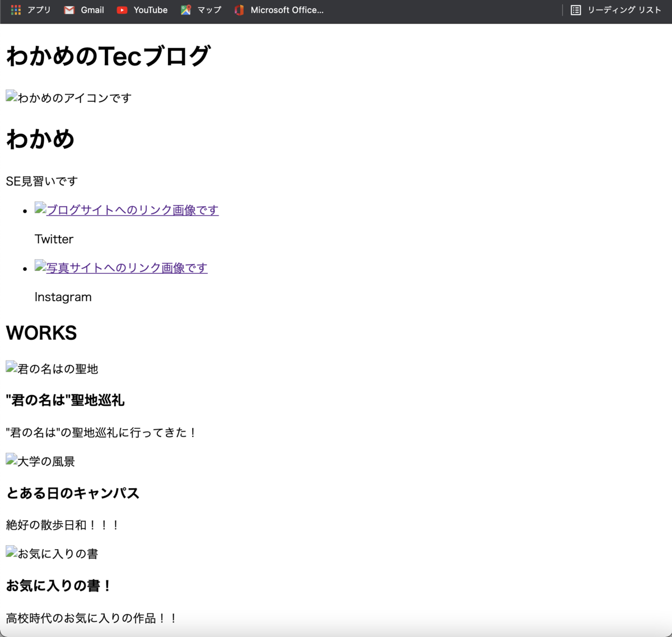Click the SE見習いです text

[x=42, y=181]
